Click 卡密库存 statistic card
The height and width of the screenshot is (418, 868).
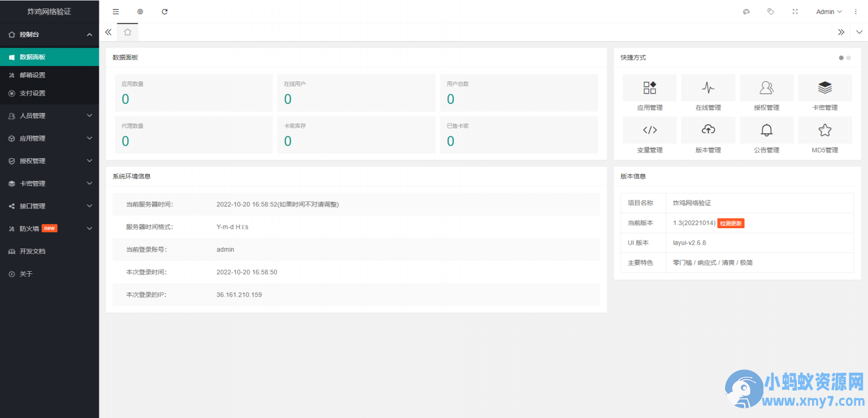click(x=356, y=135)
